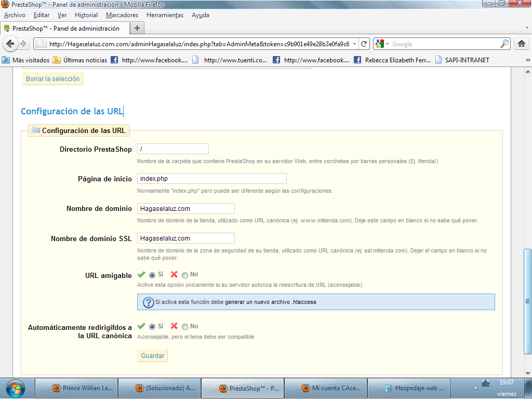Click the Directorio PrestaShop input field
The height and width of the screenshot is (399, 532).
172,149
